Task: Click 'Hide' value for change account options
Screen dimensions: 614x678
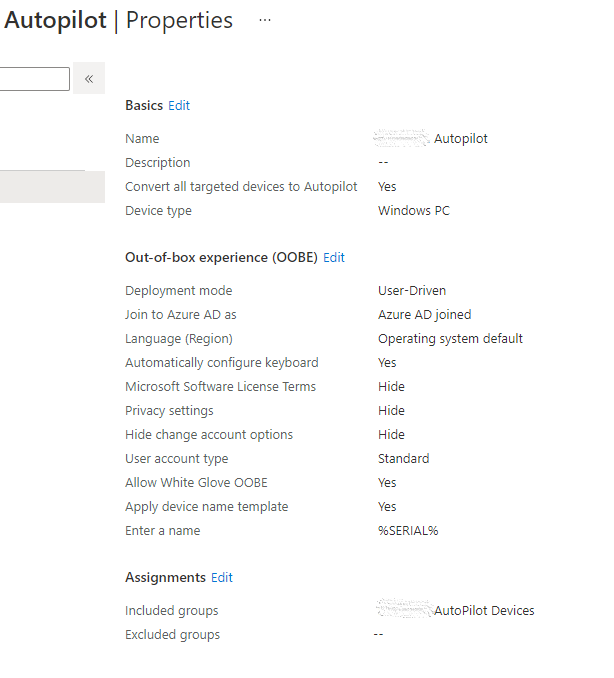Action: coord(391,435)
